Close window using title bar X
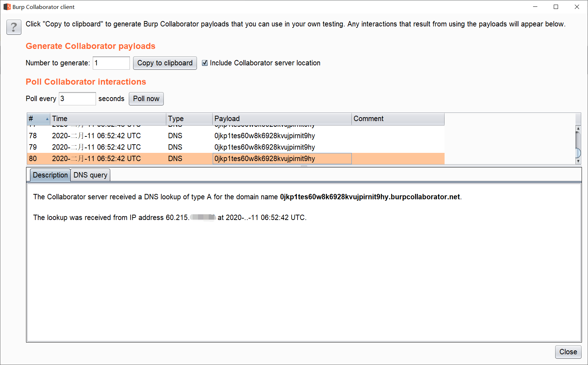 tap(577, 7)
